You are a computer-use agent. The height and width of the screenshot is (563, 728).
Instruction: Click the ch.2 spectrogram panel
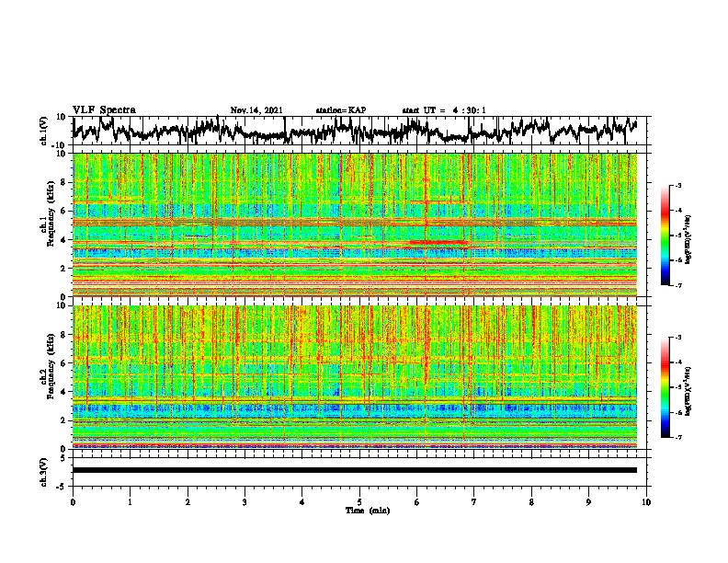pos(355,377)
